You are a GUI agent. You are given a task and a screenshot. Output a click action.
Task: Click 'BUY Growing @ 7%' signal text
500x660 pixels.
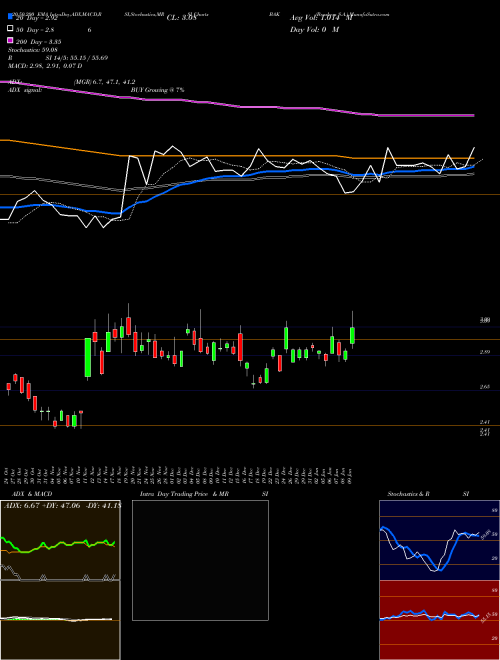click(x=157, y=90)
